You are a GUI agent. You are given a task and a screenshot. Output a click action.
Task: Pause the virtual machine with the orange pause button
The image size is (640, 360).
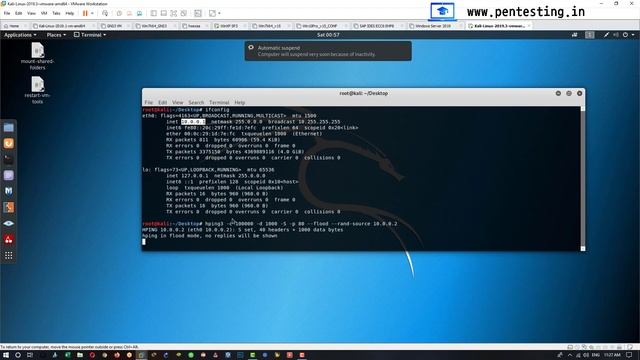tap(85, 13)
